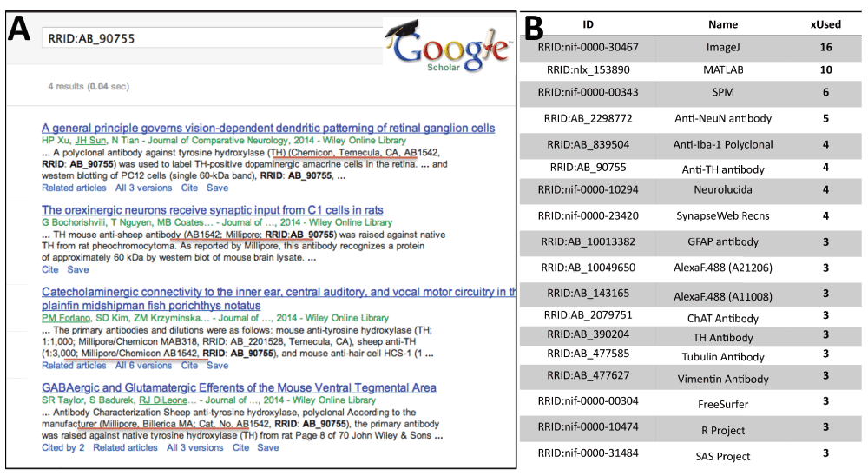Select cell 'RRID:AB_10013382'
868x476 pixels.
(x=588, y=241)
